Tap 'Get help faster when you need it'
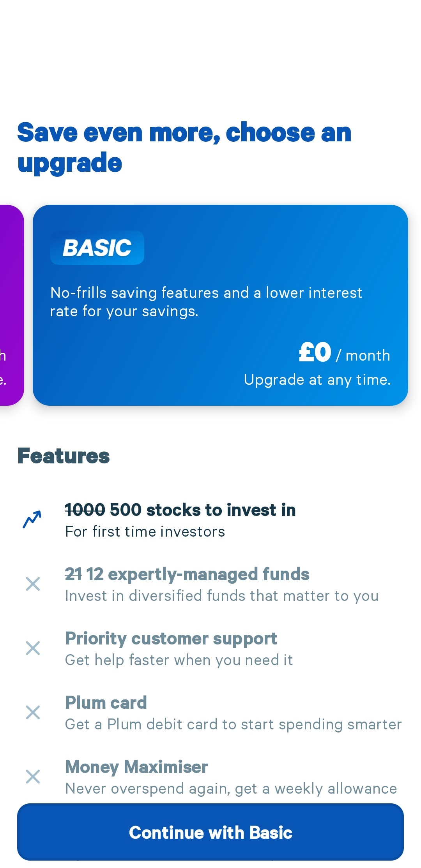The image size is (421, 868). tap(179, 660)
